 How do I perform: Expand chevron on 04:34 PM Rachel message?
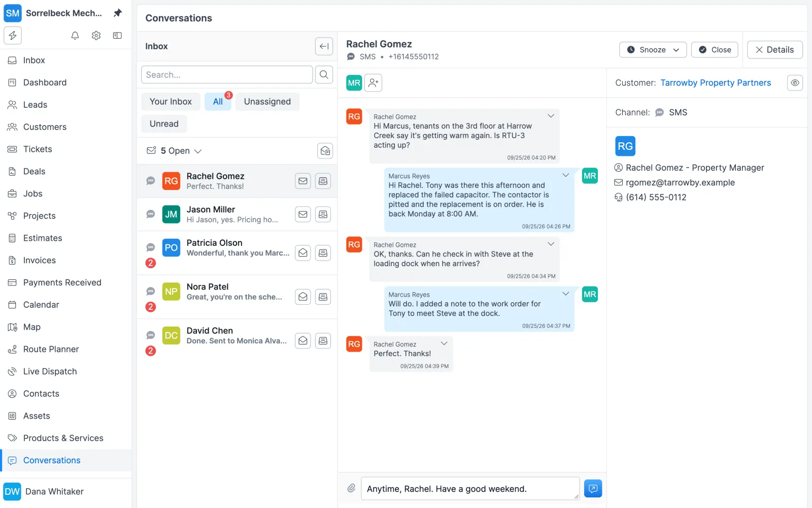click(x=551, y=244)
